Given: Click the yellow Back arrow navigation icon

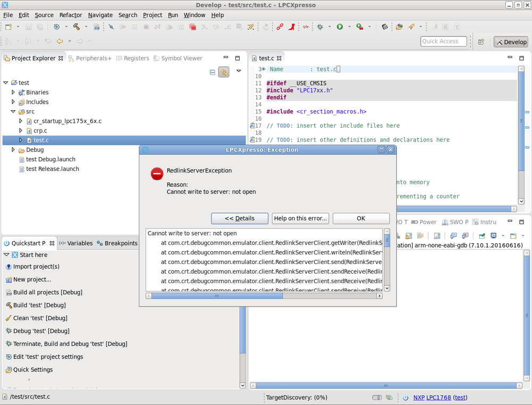Looking at the screenshot, I should (60, 41).
